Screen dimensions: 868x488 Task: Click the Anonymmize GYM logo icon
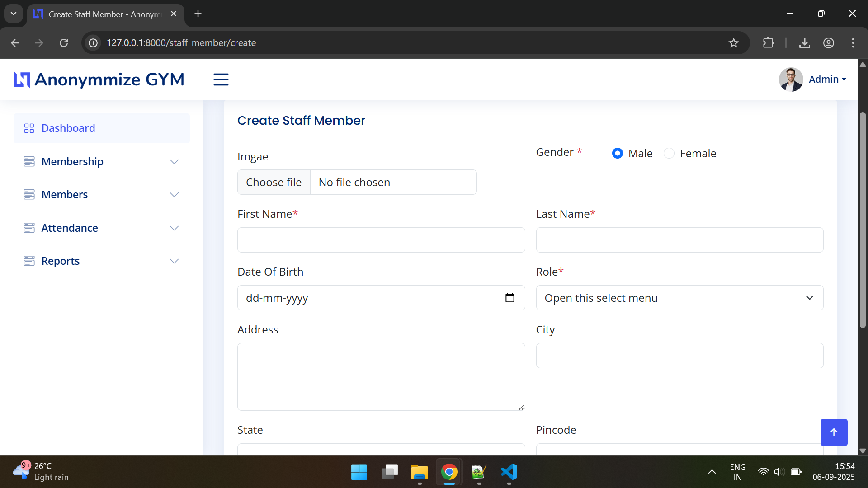pos(22,80)
